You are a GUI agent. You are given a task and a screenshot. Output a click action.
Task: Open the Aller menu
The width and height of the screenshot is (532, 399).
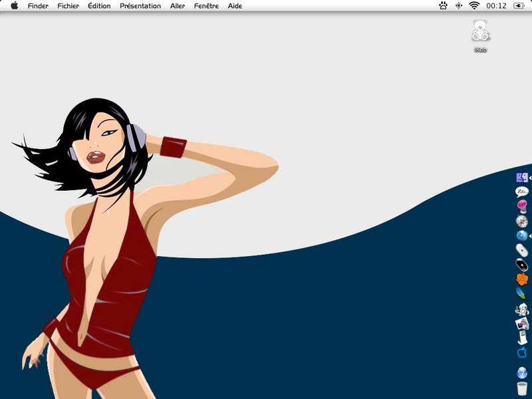coord(178,6)
